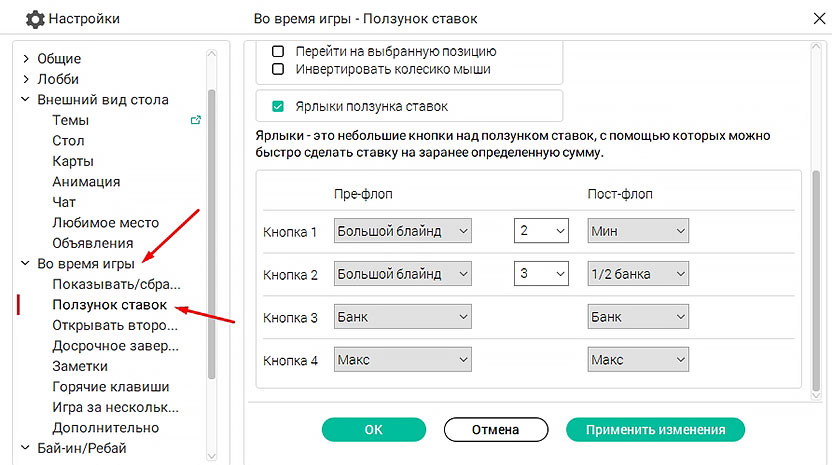
Task: Uncheck Ярлыки ползунка ставок checkbox
Action: coord(278,107)
